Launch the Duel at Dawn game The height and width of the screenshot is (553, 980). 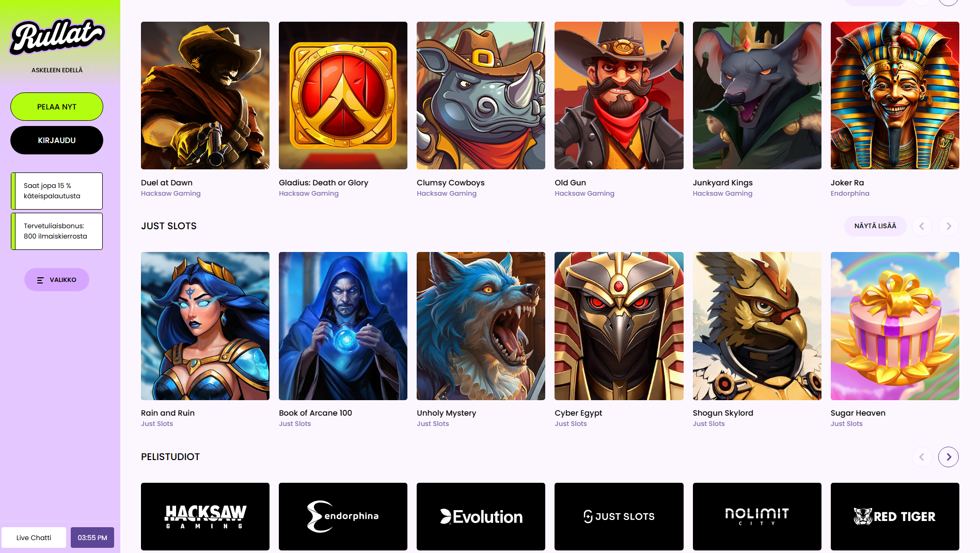point(205,96)
